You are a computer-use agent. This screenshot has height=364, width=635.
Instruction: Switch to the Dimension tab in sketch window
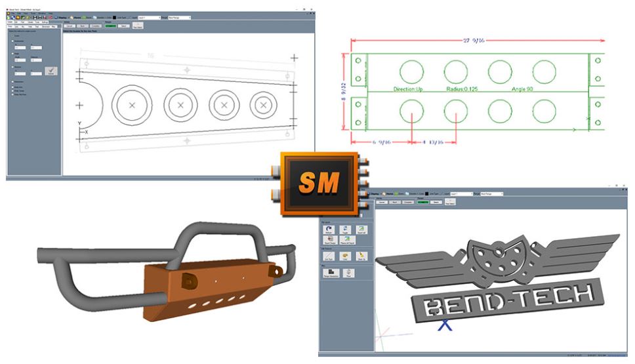click(46, 27)
